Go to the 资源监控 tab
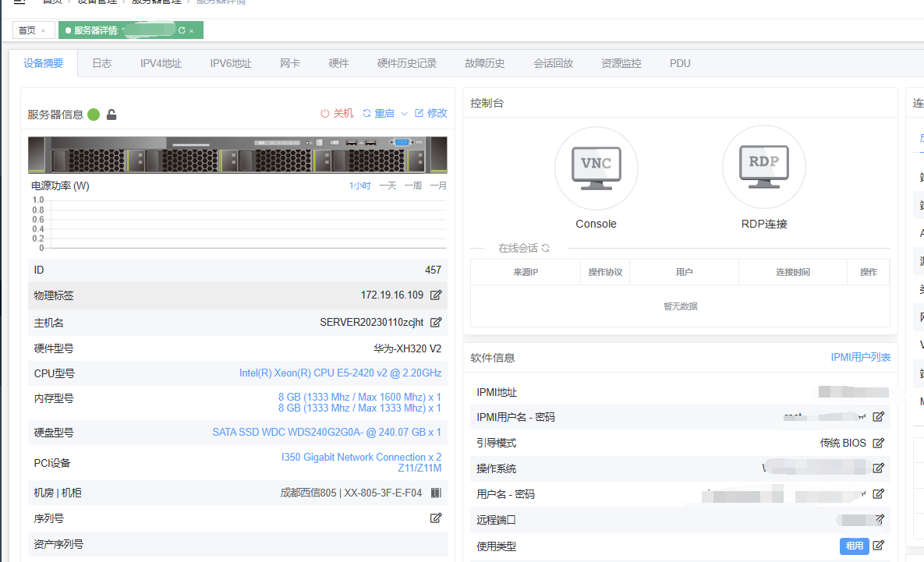This screenshot has height=562, width=924. tap(621, 63)
